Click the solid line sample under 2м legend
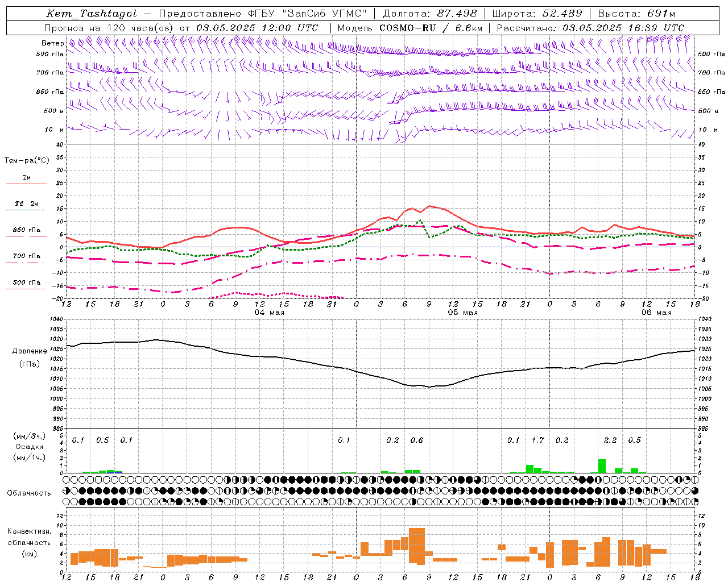Screen dimensions: 728x582 [26, 184]
